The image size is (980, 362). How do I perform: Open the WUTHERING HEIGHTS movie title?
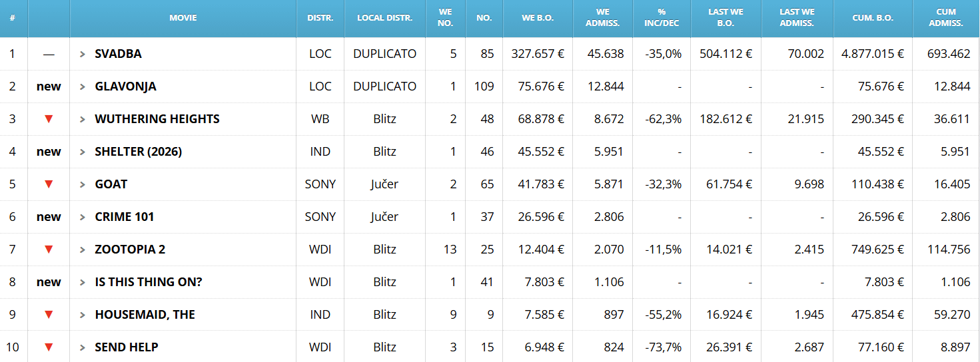[x=157, y=119]
